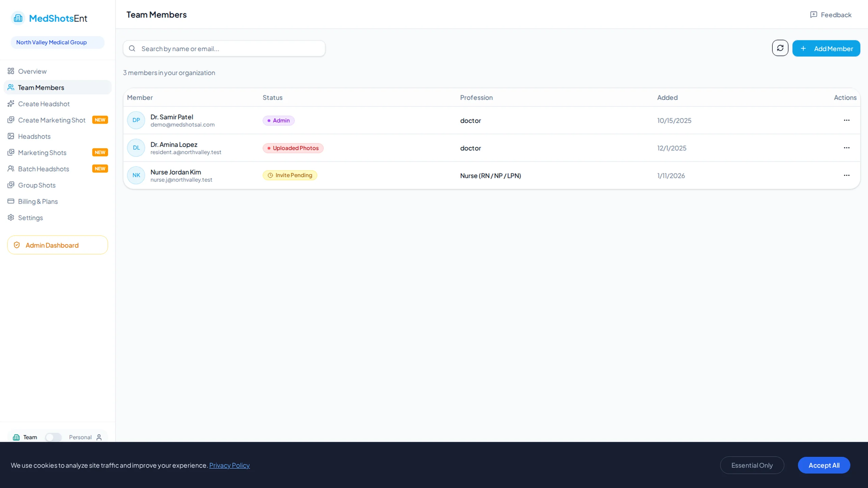Open the actions menu for Dr. Amina Lopez
The image size is (868, 488).
tap(847, 148)
